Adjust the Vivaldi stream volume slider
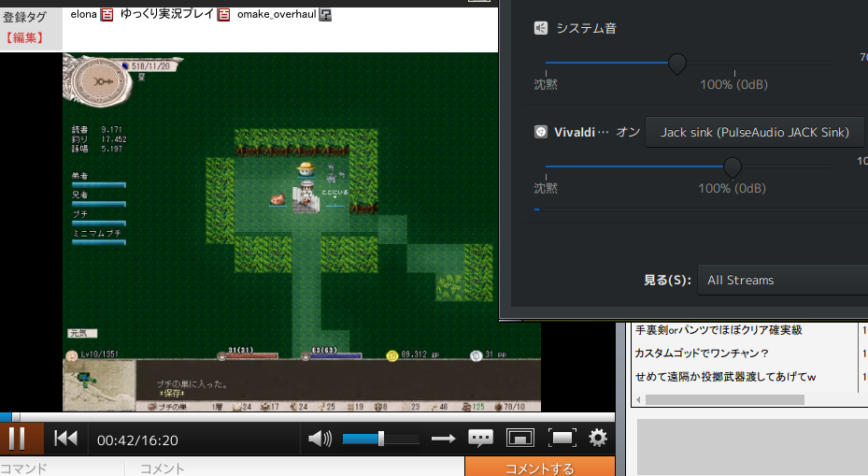 click(732, 166)
